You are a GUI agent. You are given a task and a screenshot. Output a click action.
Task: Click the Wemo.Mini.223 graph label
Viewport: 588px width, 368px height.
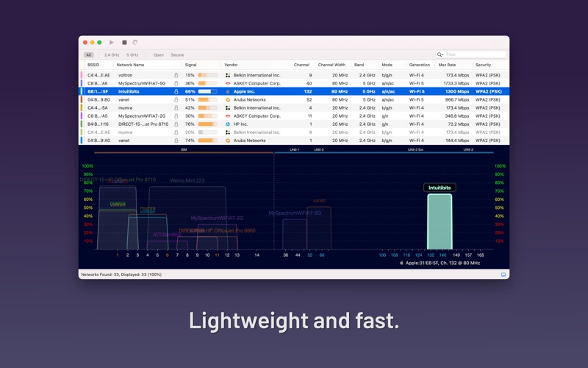coord(187,180)
